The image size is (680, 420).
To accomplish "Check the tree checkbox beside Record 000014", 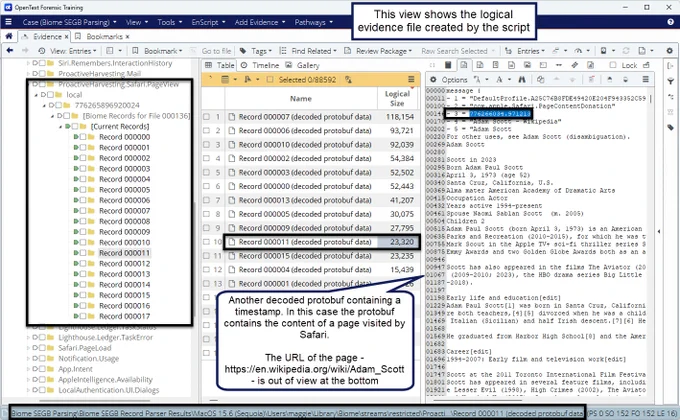I will pos(83,285).
